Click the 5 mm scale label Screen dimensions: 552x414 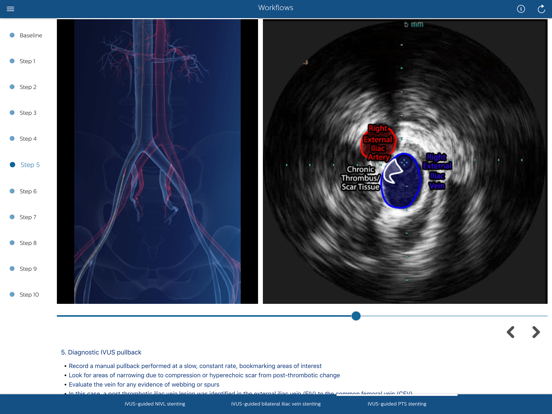pos(413,24)
